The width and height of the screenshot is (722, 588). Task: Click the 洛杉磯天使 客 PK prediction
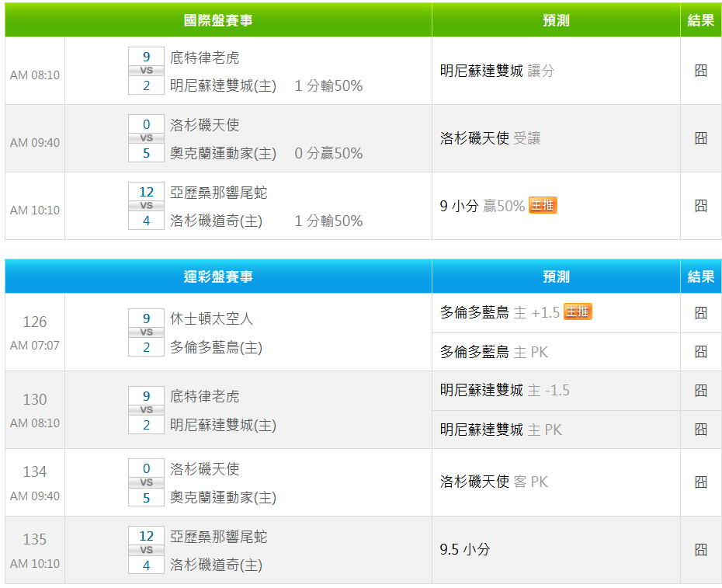click(494, 482)
